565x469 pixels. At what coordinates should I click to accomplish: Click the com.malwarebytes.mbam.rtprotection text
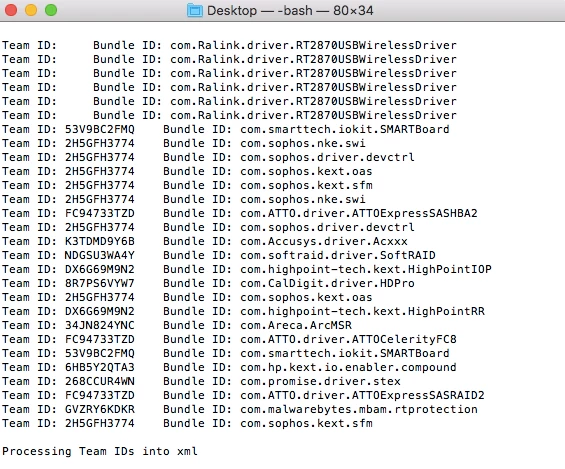(x=359, y=410)
